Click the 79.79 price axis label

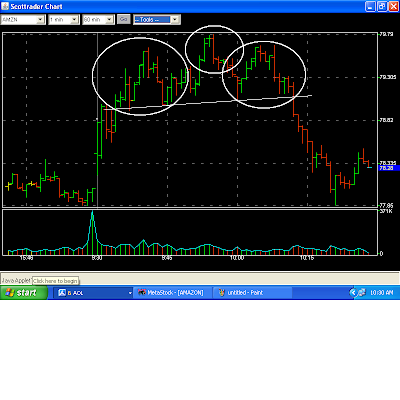pos(386,34)
